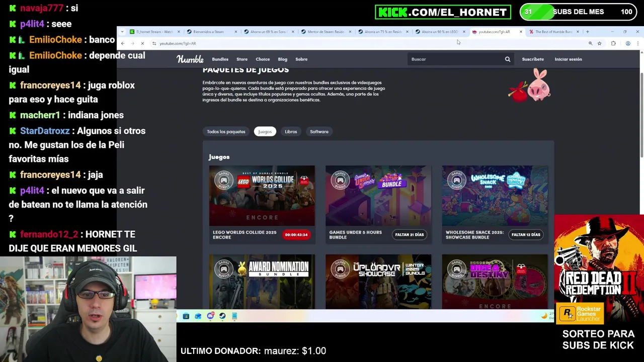The width and height of the screenshot is (644, 362).
Task: Click the browser address bar URL
Action: click(x=178, y=44)
